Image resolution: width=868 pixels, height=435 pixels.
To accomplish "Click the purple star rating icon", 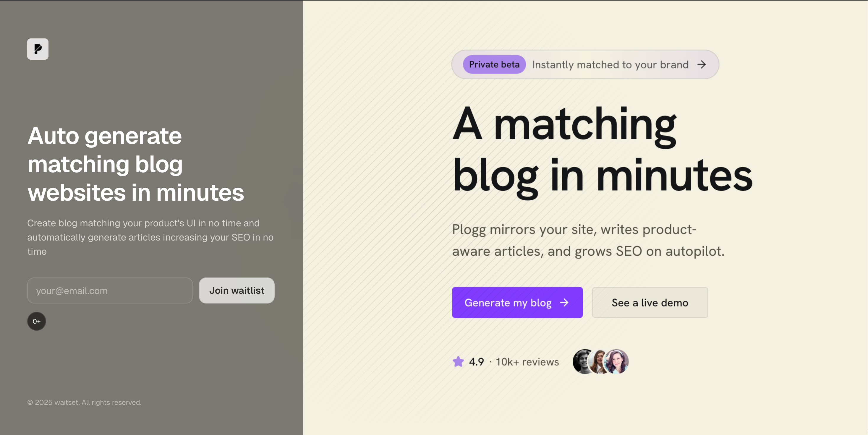I will tap(458, 362).
